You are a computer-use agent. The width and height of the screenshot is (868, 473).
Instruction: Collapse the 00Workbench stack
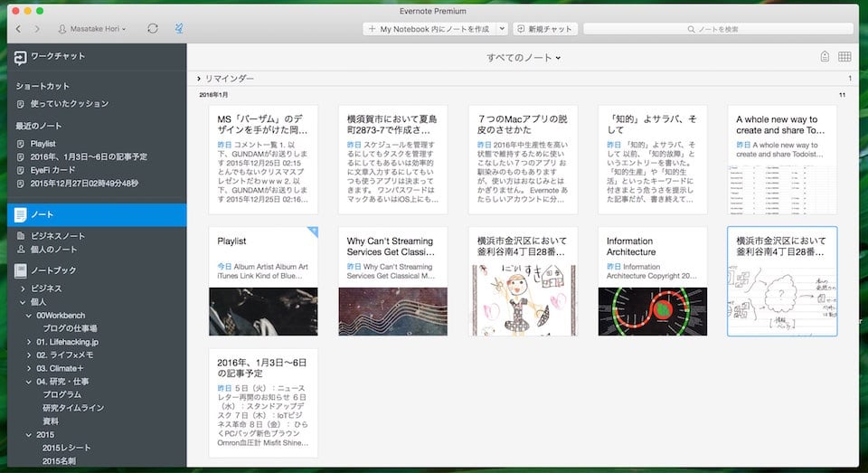point(29,315)
